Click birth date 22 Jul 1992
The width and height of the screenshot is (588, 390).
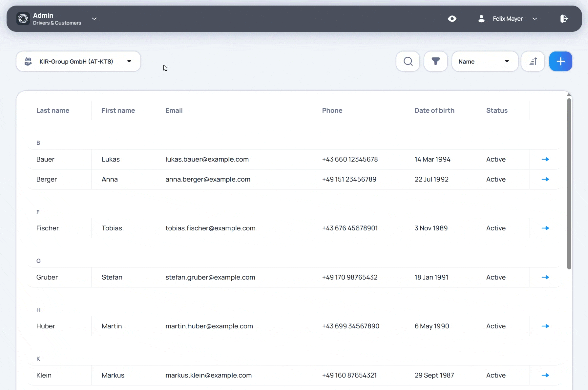pos(431,179)
